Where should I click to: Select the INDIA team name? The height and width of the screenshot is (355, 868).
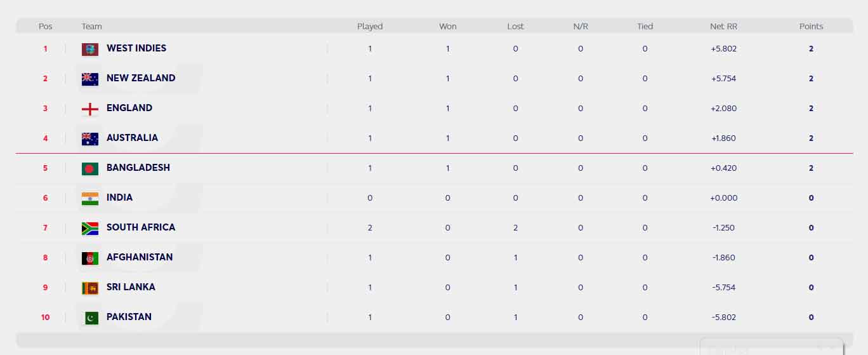click(x=119, y=198)
